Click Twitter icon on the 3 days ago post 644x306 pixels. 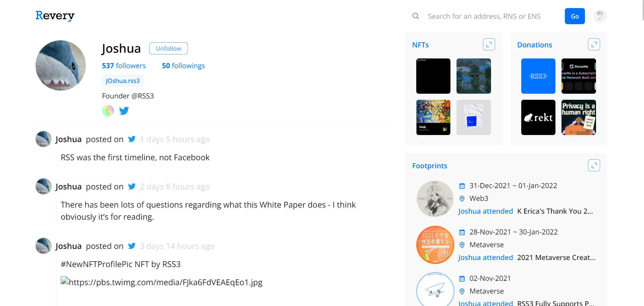(x=132, y=246)
